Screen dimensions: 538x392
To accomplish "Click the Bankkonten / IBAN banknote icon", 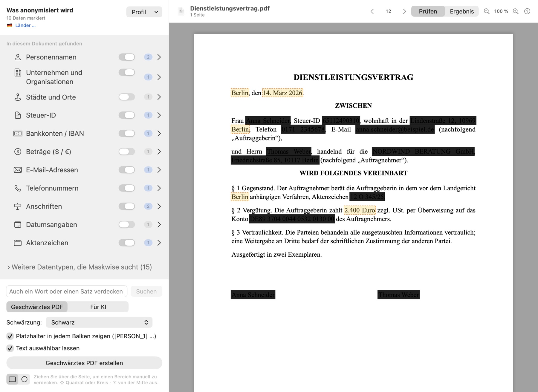I will pyautogui.click(x=18, y=134).
